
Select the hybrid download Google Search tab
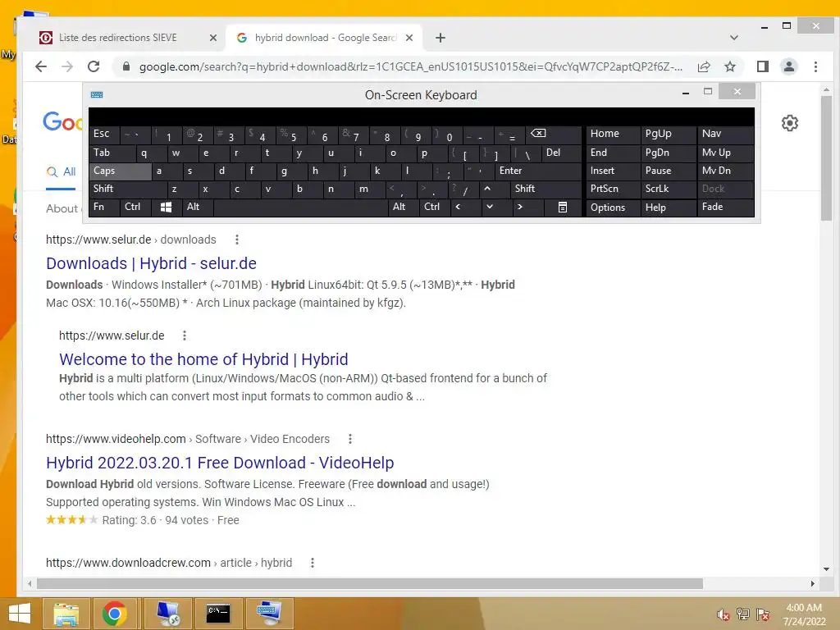[x=325, y=38]
